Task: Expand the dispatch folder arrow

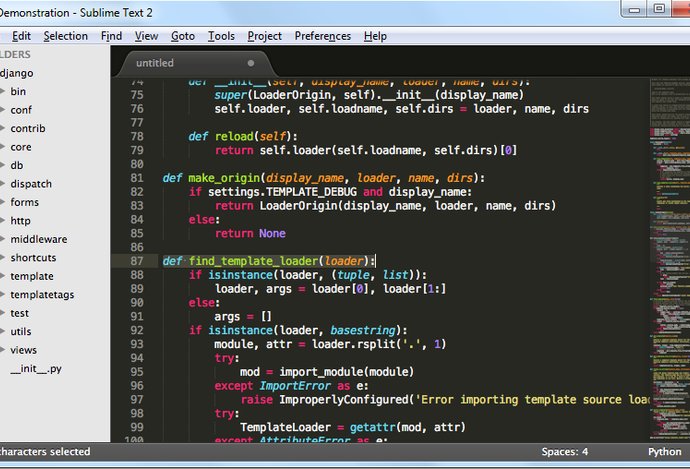Action: tap(3, 184)
